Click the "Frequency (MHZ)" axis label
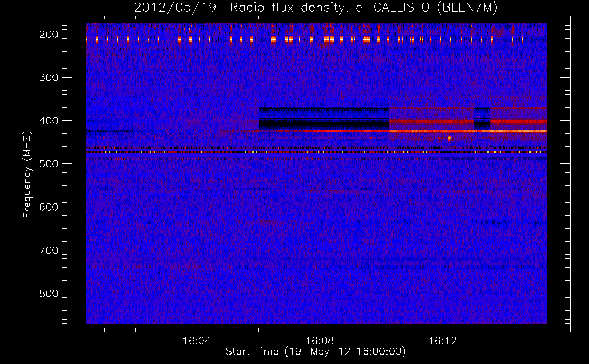Viewport: 589px width, 364px height. (x=27, y=174)
